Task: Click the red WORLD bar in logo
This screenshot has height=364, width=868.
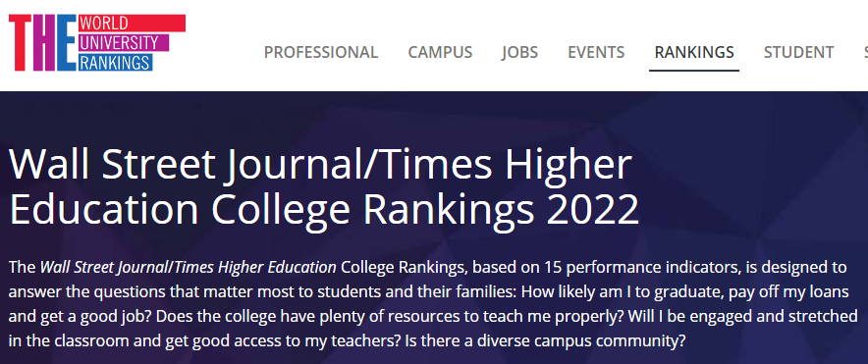Action: 133,24
